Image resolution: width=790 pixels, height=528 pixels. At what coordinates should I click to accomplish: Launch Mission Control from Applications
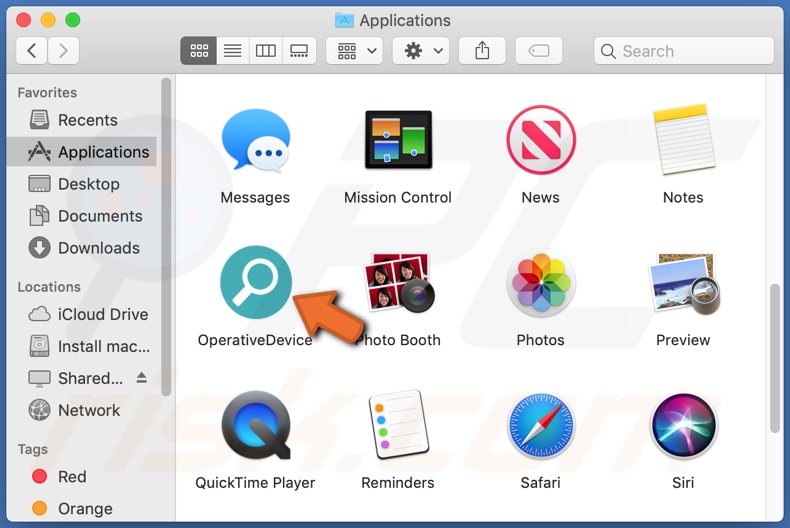pos(398,141)
